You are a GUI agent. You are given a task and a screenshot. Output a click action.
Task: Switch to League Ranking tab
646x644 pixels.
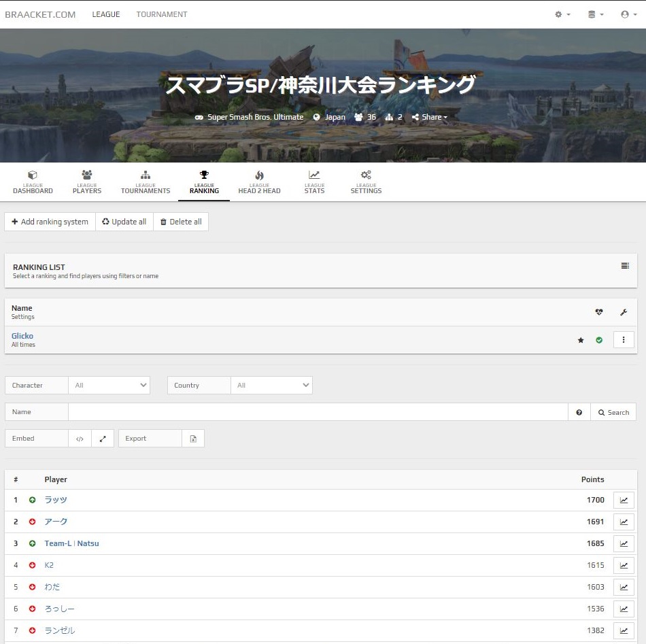[204, 182]
